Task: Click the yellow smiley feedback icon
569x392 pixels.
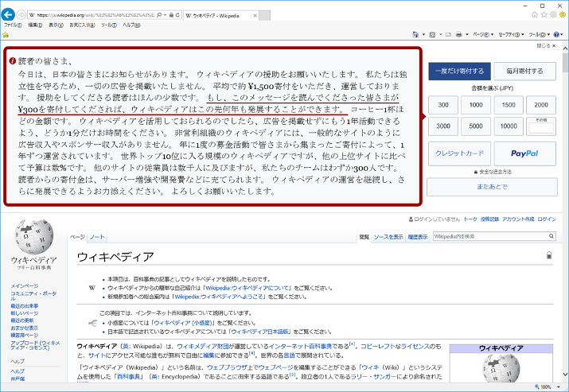Action: 563,15
